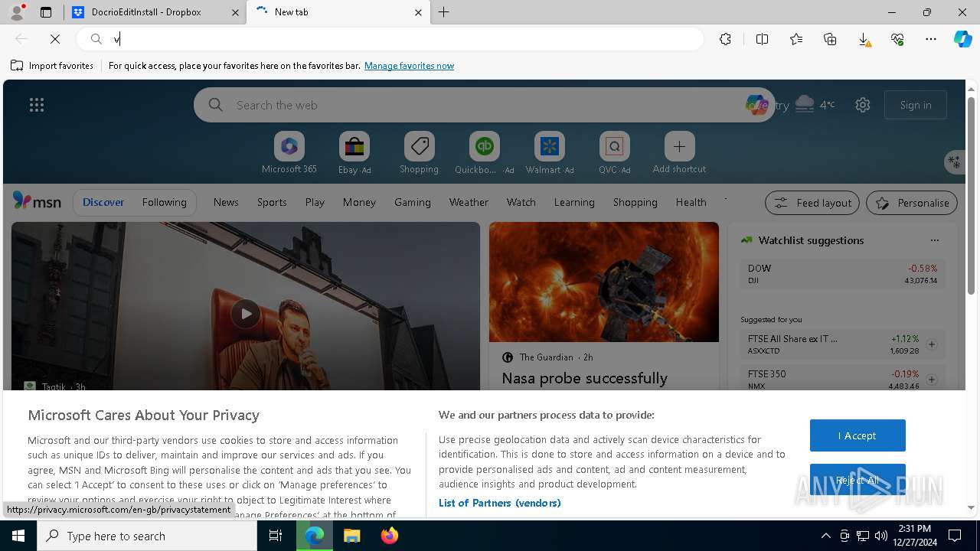Open Walmart shortcut tile

549,153
